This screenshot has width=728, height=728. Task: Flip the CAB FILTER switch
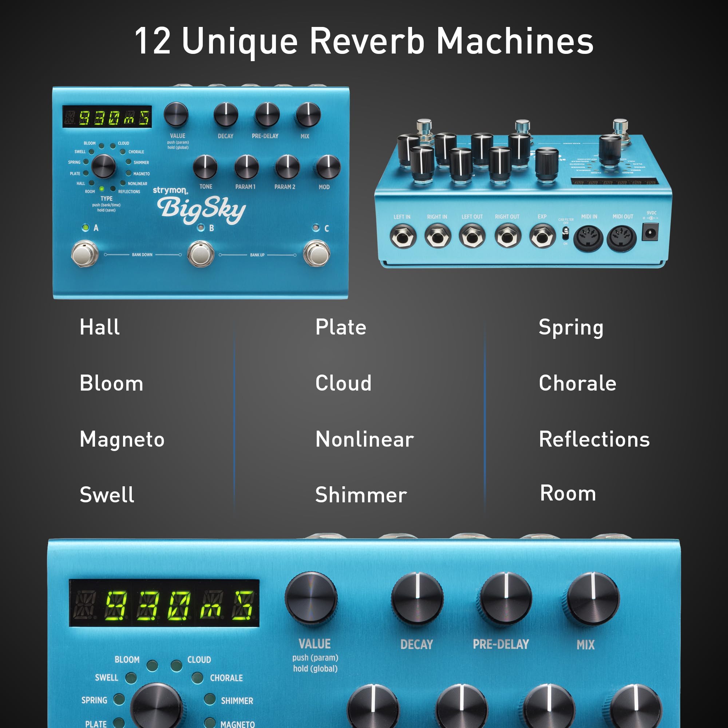click(x=566, y=233)
